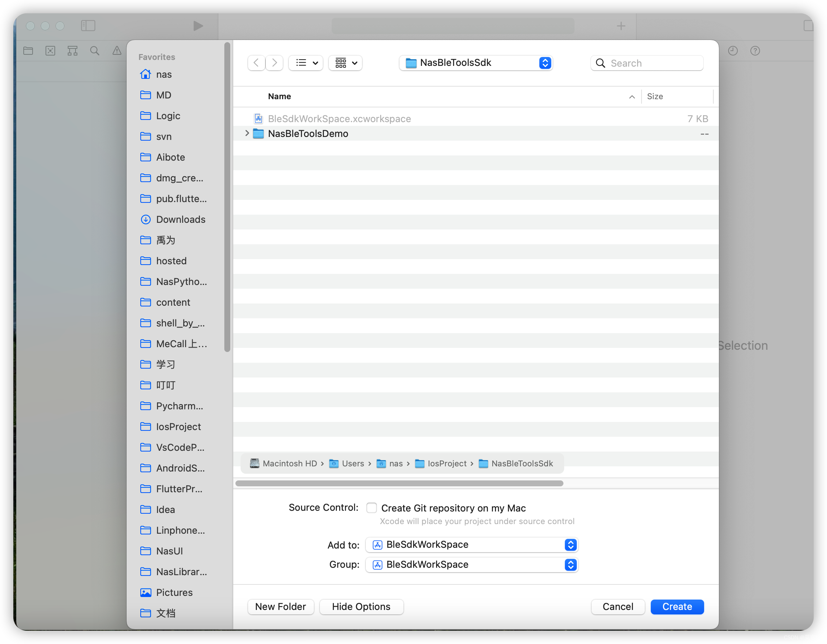Screen dimensions: 827x644
Task: Open the Group BleSdkWorkSpace dropdown
Action: [x=472, y=564]
